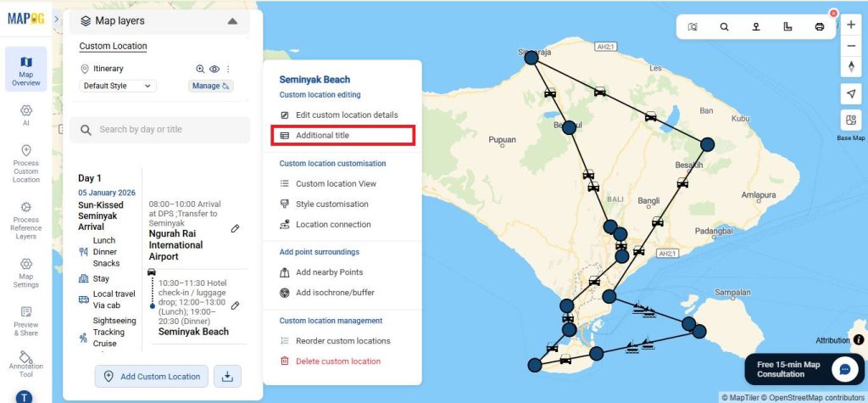The height and width of the screenshot is (403, 868).
Task: Click the Lunch Dinner Snacks label
Action: (x=106, y=252)
